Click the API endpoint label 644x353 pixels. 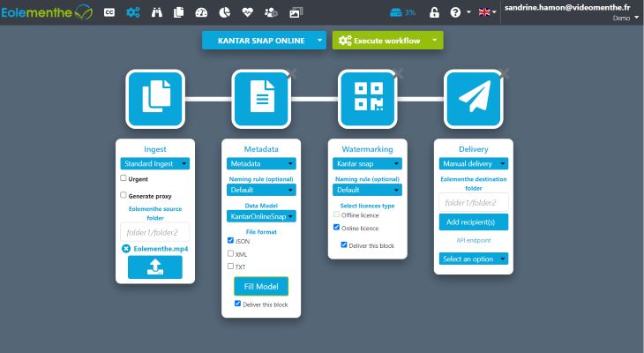(x=474, y=240)
